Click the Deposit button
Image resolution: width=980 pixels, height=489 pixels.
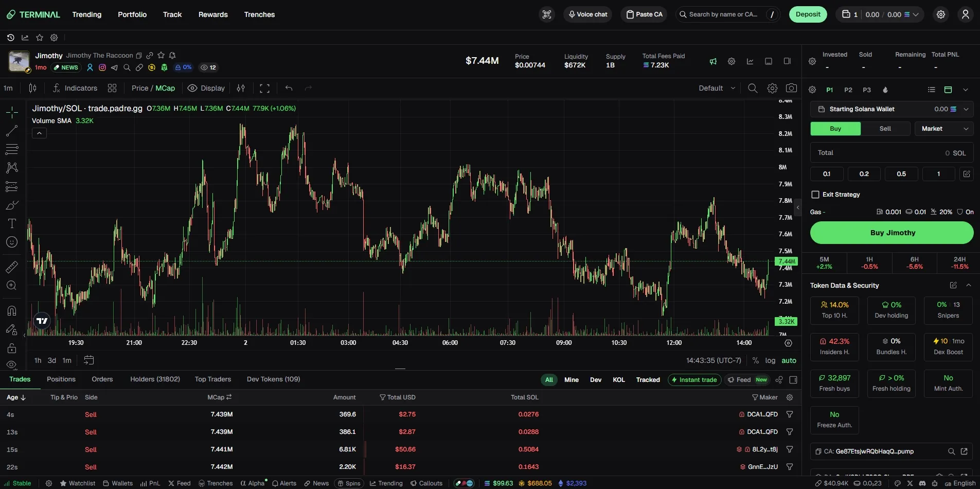pyautogui.click(x=808, y=14)
